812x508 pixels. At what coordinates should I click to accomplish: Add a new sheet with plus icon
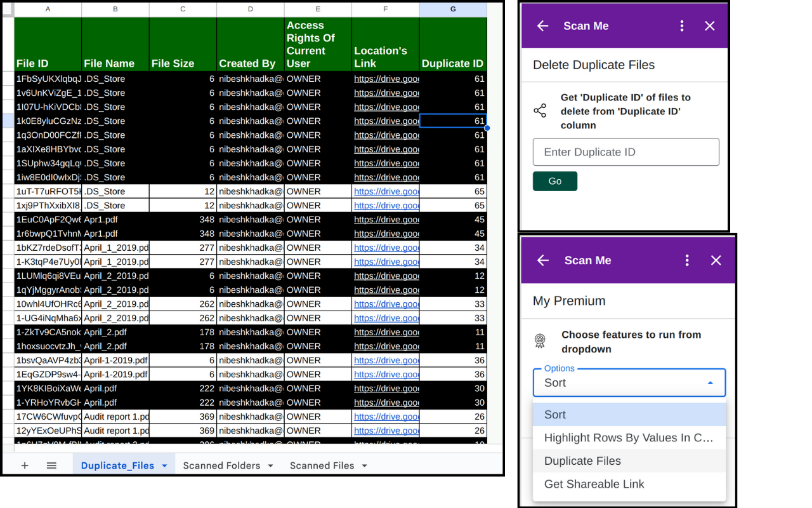point(25,465)
